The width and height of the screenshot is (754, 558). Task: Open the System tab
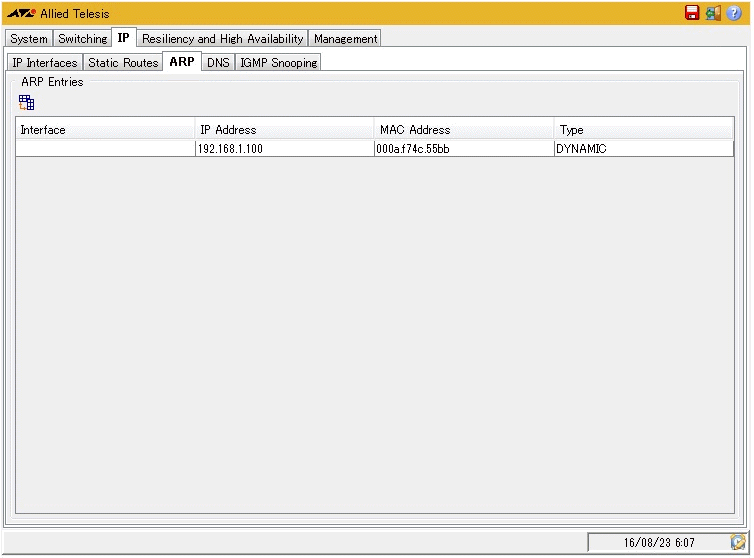pyautogui.click(x=29, y=38)
